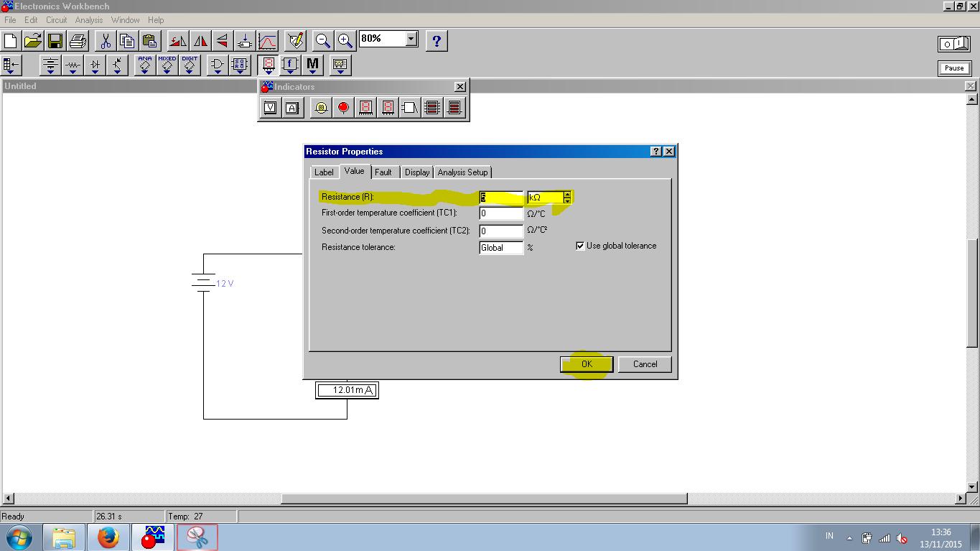The width and height of the screenshot is (980, 551).
Task: Open Snipping Tool from the taskbar
Action: pos(197,537)
